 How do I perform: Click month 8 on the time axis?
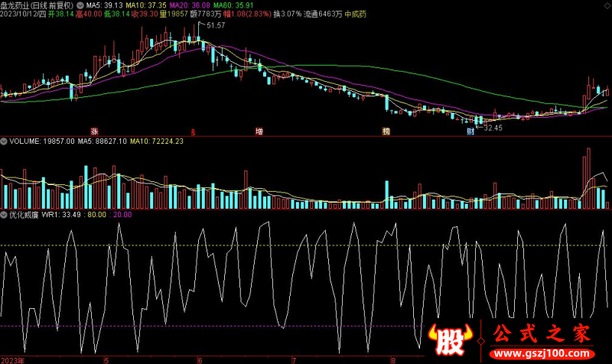(x=393, y=360)
